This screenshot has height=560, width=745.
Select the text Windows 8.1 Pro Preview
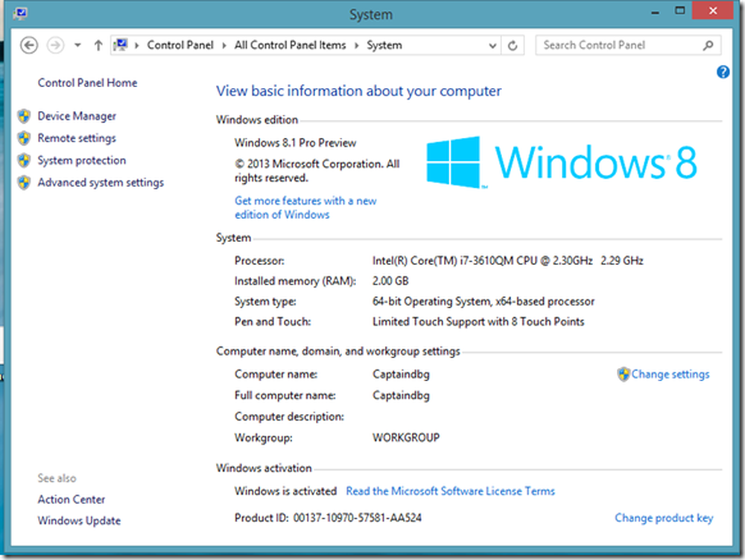point(295,143)
